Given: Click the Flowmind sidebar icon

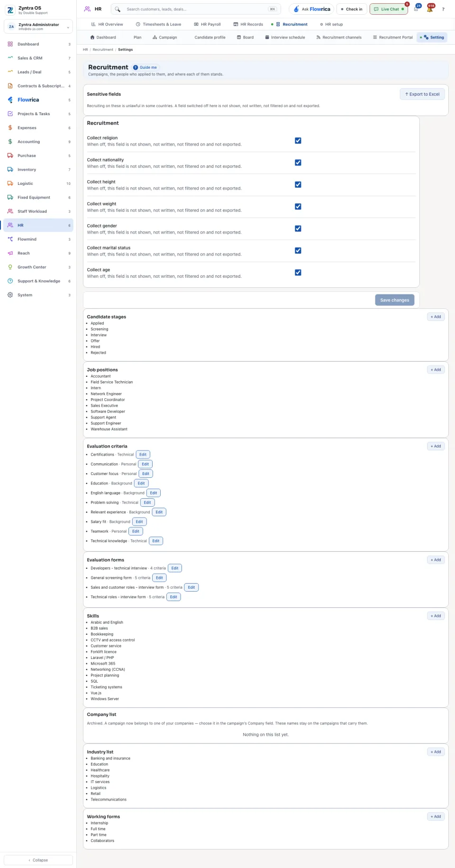Looking at the screenshot, I should (x=10, y=239).
